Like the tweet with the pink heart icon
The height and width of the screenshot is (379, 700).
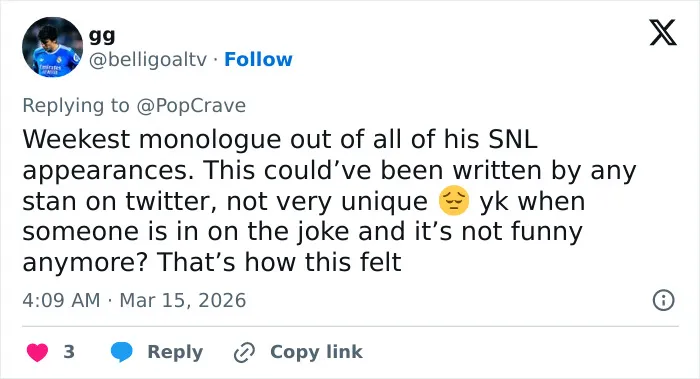(x=37, y=352)
